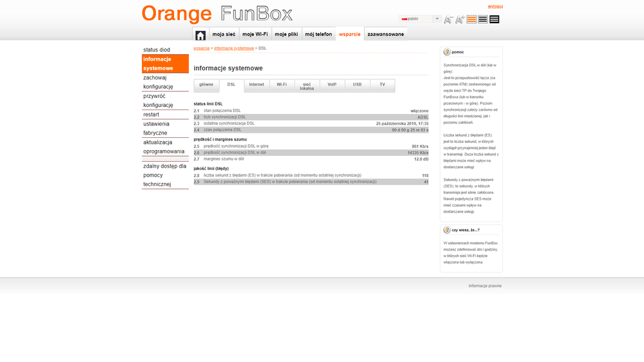The image size is (644, 362).
Task: Click the 'margines szumu w dół' label
Action: (x=224, y=159)
